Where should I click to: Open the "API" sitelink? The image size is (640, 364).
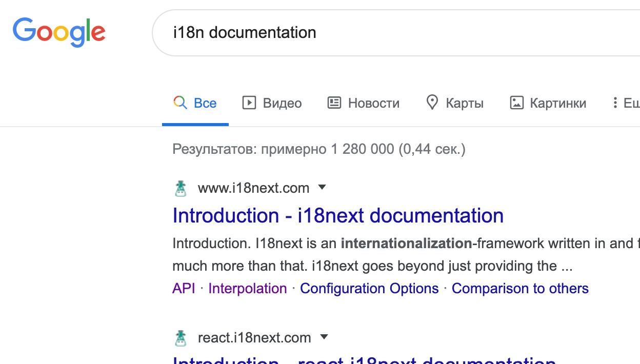184,289
